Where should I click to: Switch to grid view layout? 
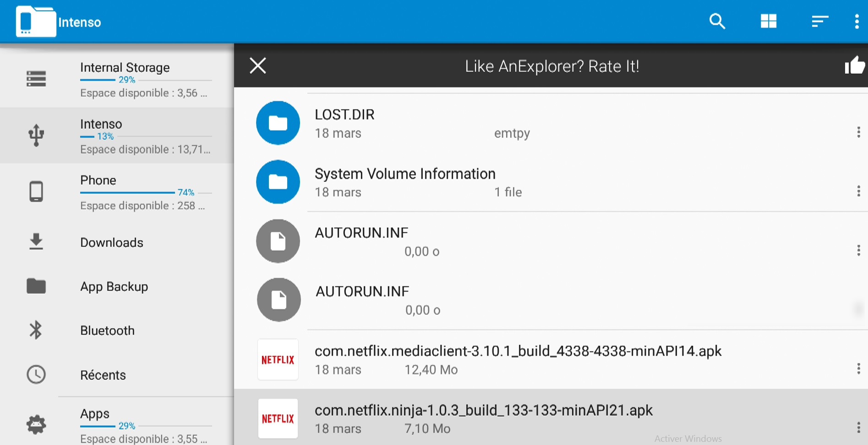tap(768, 21)
